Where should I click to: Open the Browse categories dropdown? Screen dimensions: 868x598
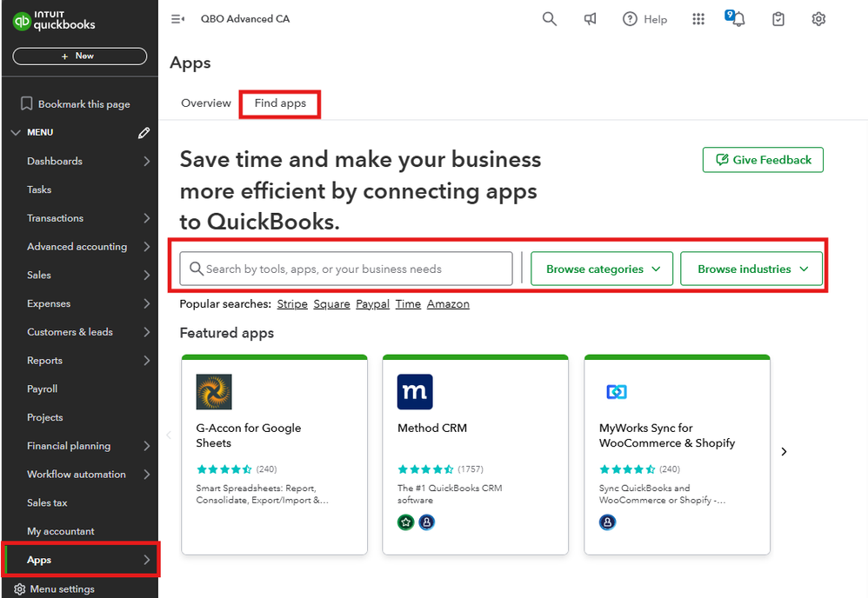pos(601,268)
